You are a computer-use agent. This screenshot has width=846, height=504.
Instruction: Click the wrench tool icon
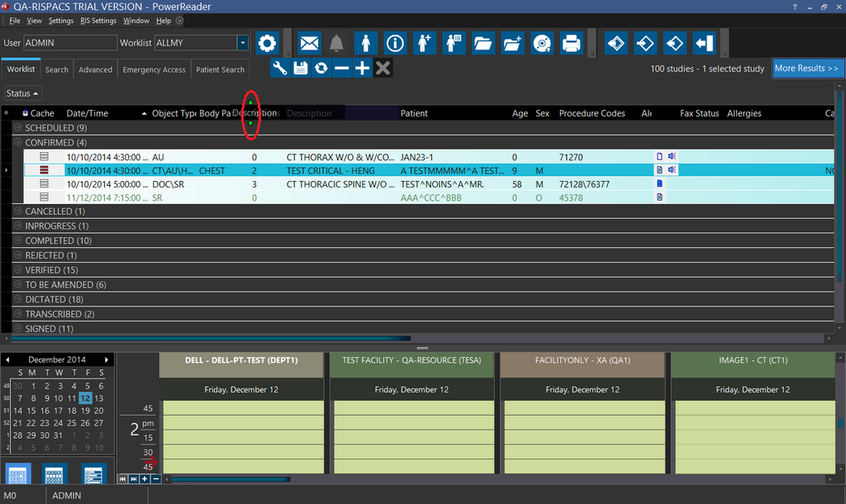click(280, 69)
